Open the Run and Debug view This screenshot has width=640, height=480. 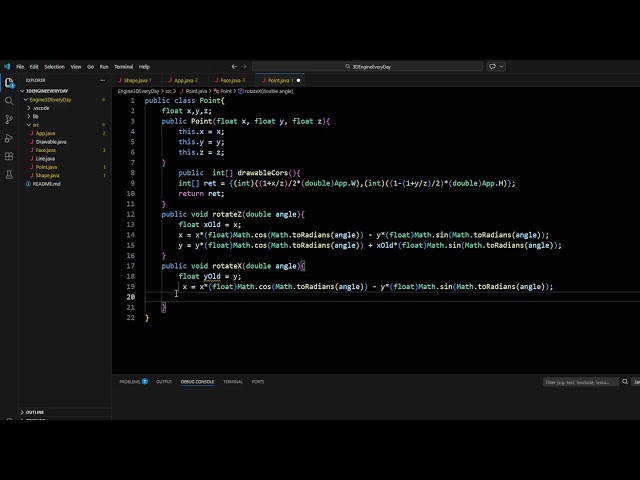9,138
